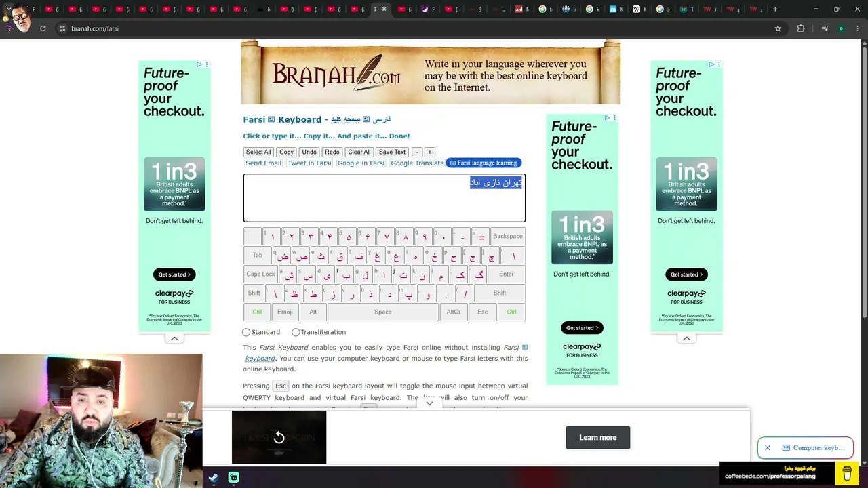Click the virtual Tab key
Viewport: 868px width, 488px height.
[258, 256]
